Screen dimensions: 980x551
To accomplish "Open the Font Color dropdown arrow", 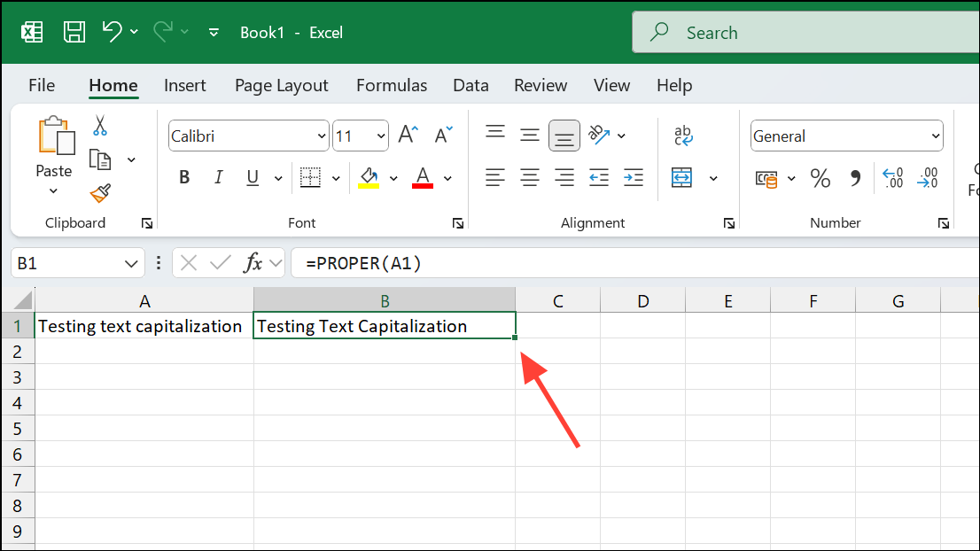I will (x=447, y=178).
